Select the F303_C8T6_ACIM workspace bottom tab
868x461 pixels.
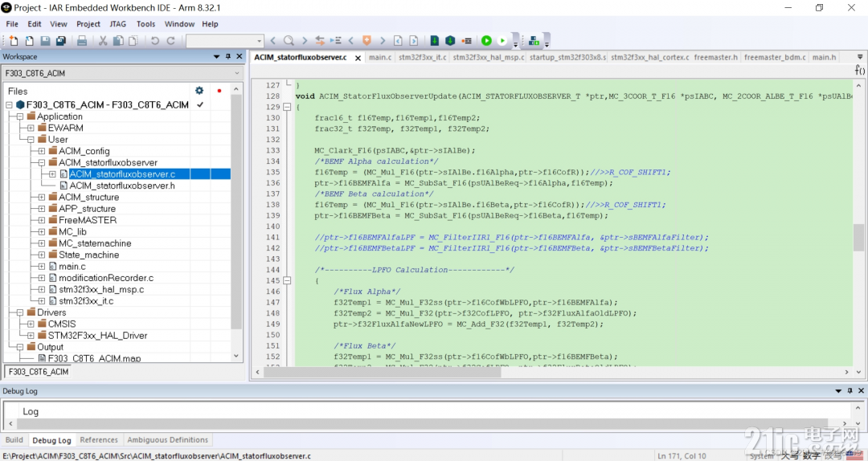pyautogui.click(x=39, y=372)
